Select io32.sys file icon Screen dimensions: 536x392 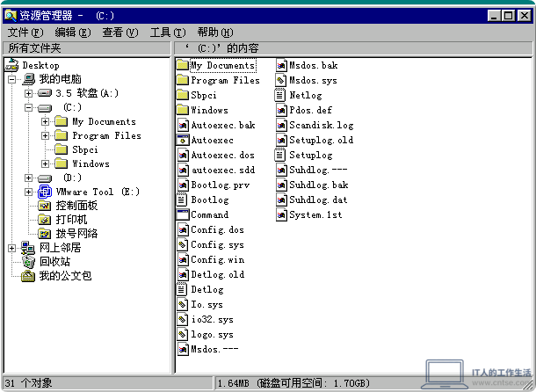click(183, 319)
